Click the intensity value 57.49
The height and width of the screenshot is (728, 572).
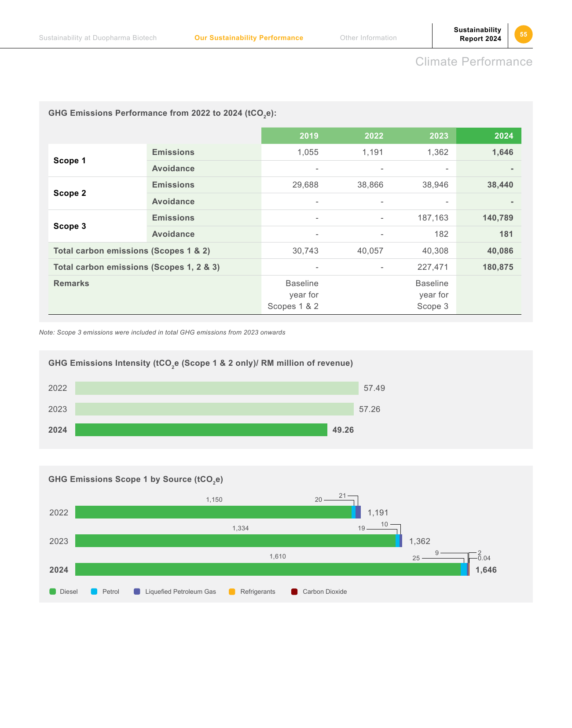pyautogui.click(x=374, y=388)
